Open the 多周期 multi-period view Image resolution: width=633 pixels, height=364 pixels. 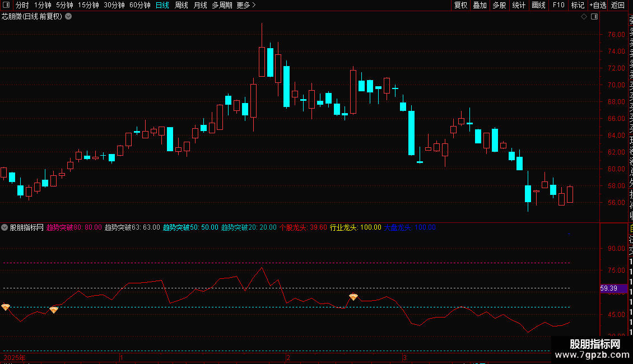(222, 5)
